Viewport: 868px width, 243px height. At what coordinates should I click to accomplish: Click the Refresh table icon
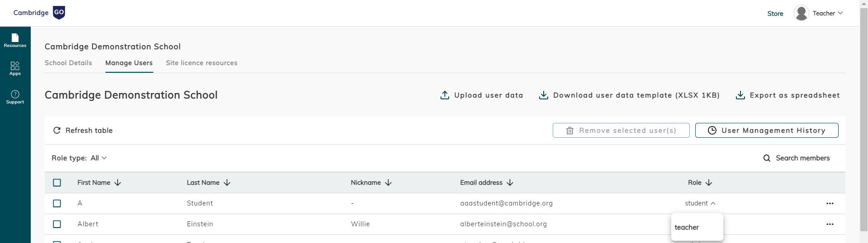(57, 131)
